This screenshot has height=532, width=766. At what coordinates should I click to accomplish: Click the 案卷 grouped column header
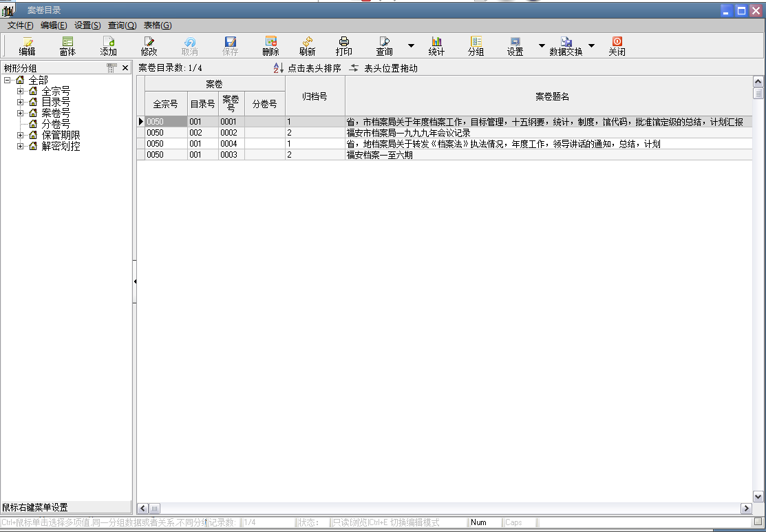215,84
